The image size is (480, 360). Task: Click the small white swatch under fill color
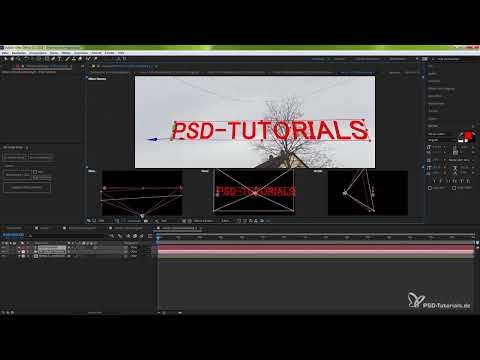[x=461, y=141]
